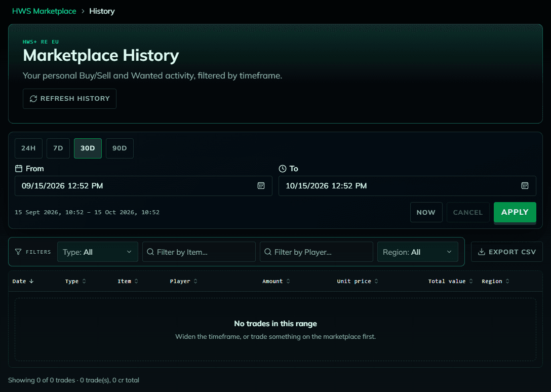Screen dimensions: 551x392
Task: Click the Cancel button
Action: point(468,212)
